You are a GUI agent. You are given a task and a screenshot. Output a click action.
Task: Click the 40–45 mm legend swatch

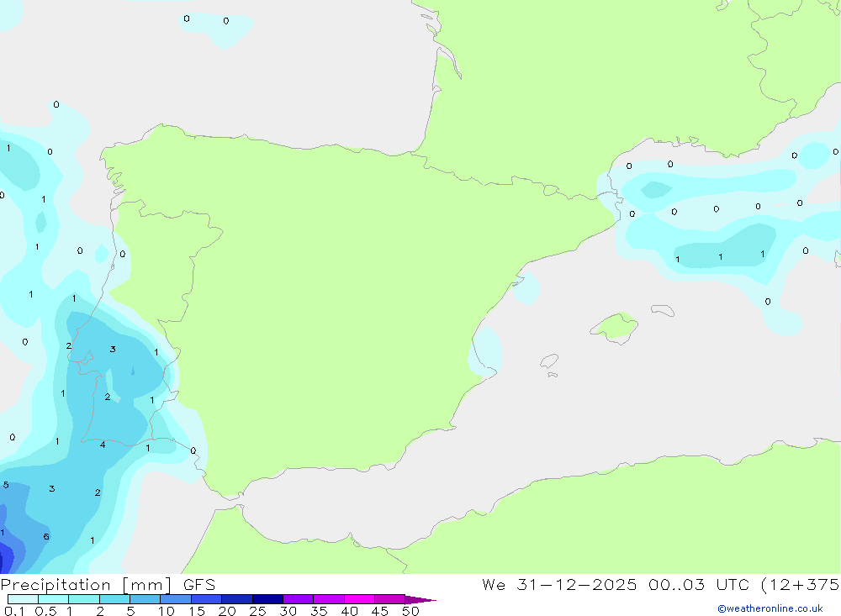pyautogui.click(x=359, y=599)
